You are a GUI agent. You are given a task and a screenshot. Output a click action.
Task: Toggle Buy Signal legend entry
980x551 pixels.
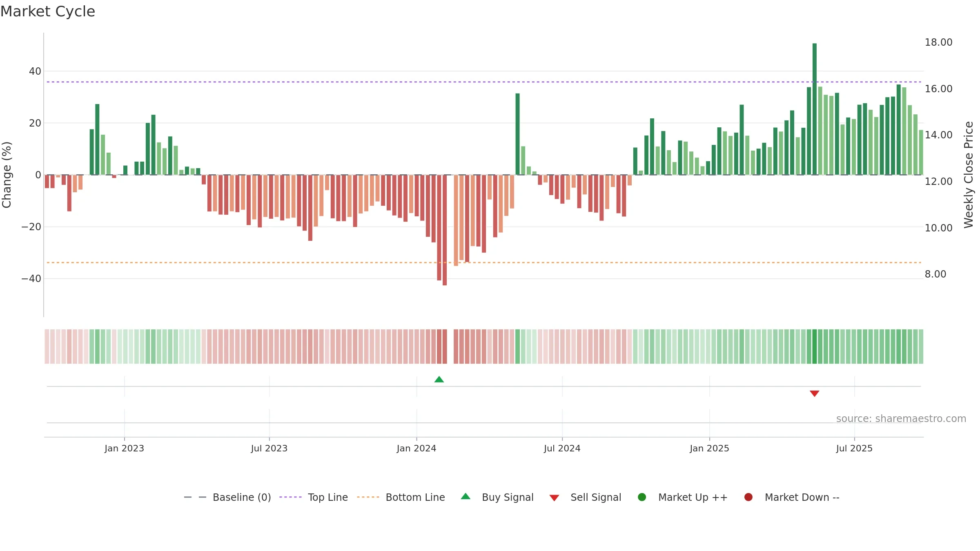[497, 497]
